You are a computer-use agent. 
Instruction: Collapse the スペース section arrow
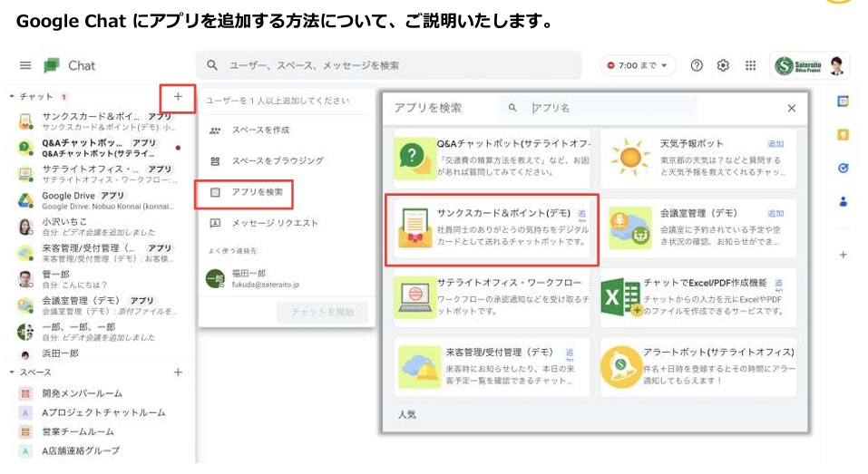tap(12, 372)
